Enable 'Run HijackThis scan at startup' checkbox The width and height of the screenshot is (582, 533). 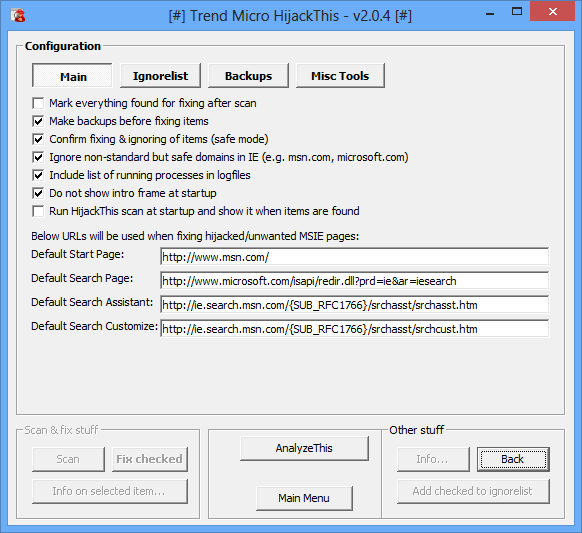coord(38,211)
